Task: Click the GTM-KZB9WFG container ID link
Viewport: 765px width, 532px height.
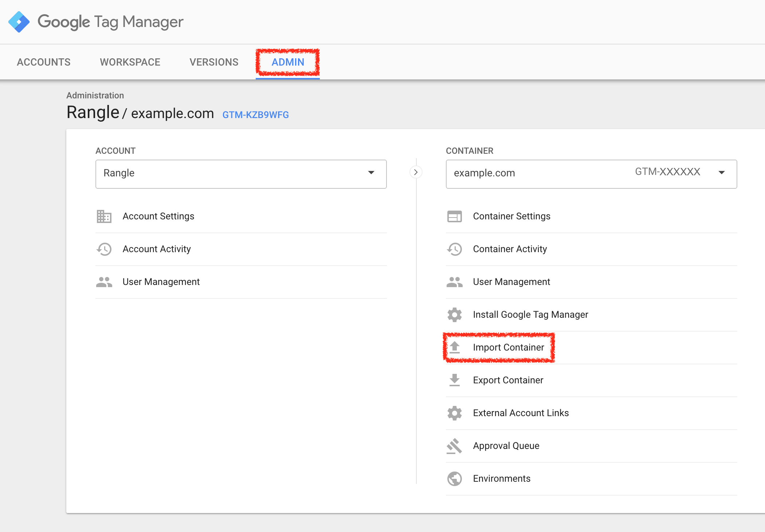Action: 255,115
